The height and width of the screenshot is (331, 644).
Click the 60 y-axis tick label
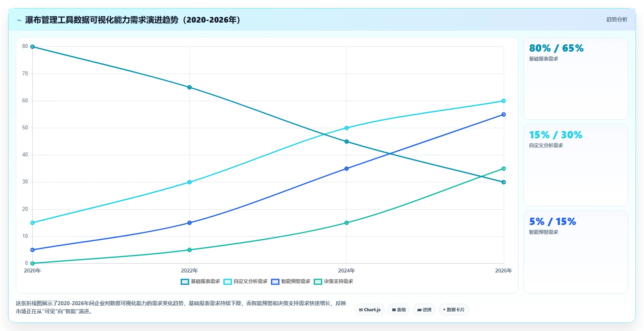click(25, 101)
